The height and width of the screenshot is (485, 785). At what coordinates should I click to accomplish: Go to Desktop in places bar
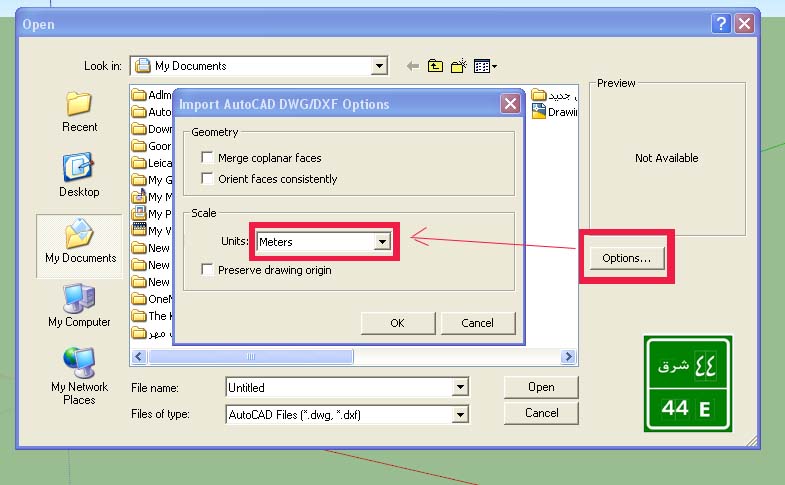pos(79,175)
